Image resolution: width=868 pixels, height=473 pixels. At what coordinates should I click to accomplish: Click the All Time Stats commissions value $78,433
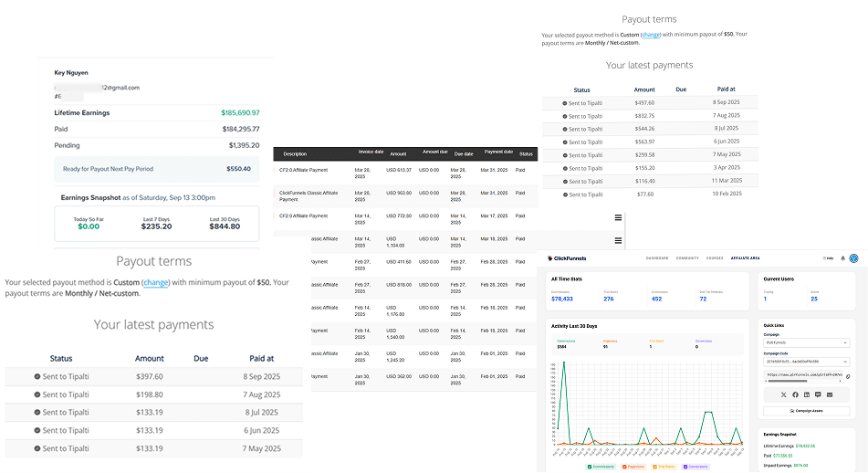(x=562, y=300)
